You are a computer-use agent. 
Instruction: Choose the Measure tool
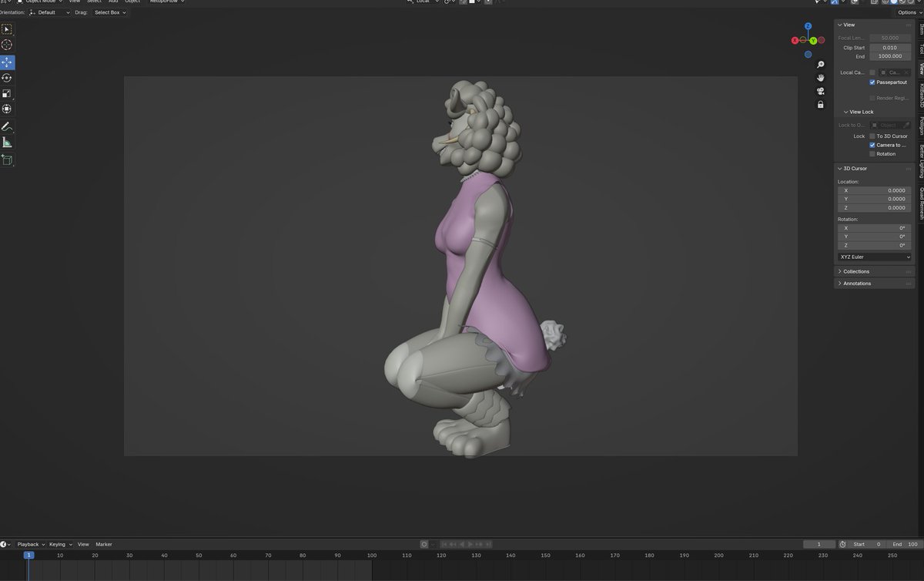pyautogui.click(x=7, y=143)
